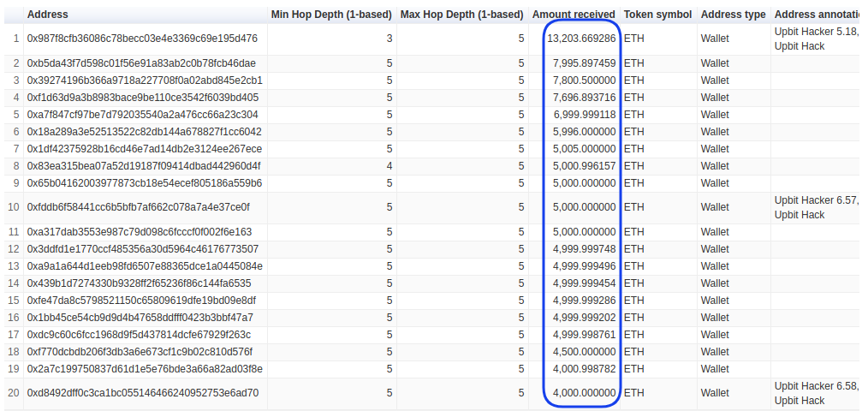Select address 0x65b04162003977873cb18e54ecef805186a559b6

(145, 183)
